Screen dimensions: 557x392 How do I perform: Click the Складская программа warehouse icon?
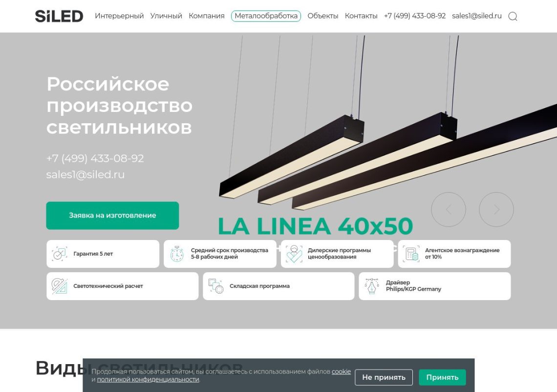(216, 286)
